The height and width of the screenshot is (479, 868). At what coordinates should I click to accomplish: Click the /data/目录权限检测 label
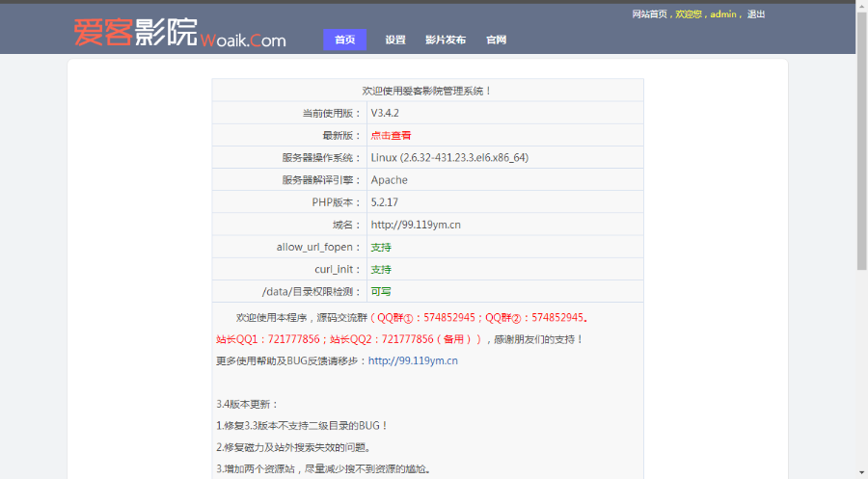coord(312,291)
